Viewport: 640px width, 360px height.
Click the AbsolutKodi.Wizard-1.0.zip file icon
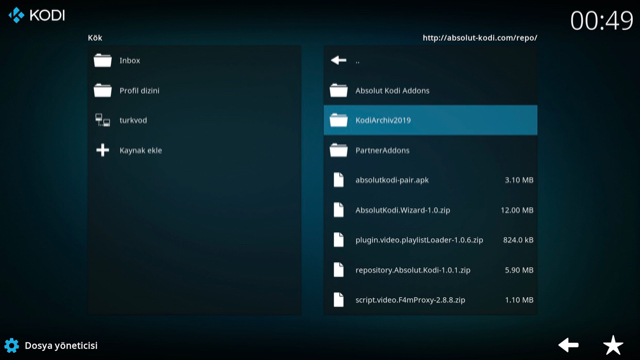tap(338, 210)
